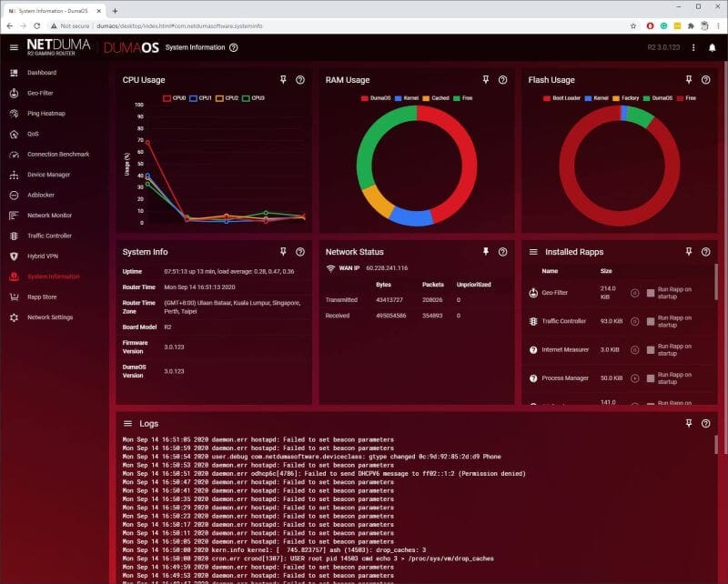The image size is (728, 584).
Task: Open the three-dot options menu
Action: 693,47
